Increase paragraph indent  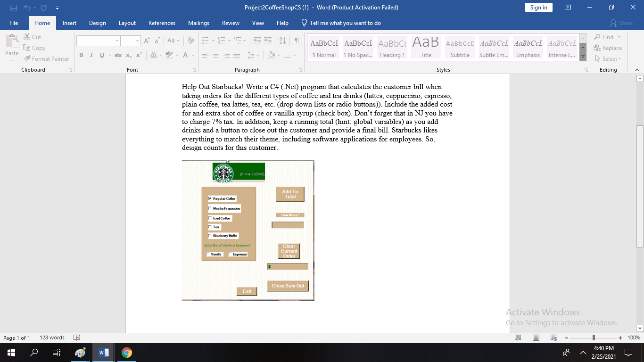268,41
